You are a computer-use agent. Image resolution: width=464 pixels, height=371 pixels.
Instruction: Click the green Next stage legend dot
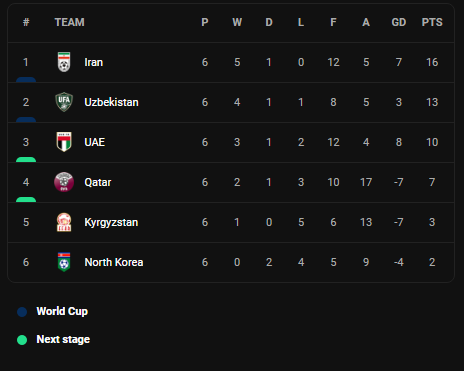pyautogui.click(x=22, y=340)
